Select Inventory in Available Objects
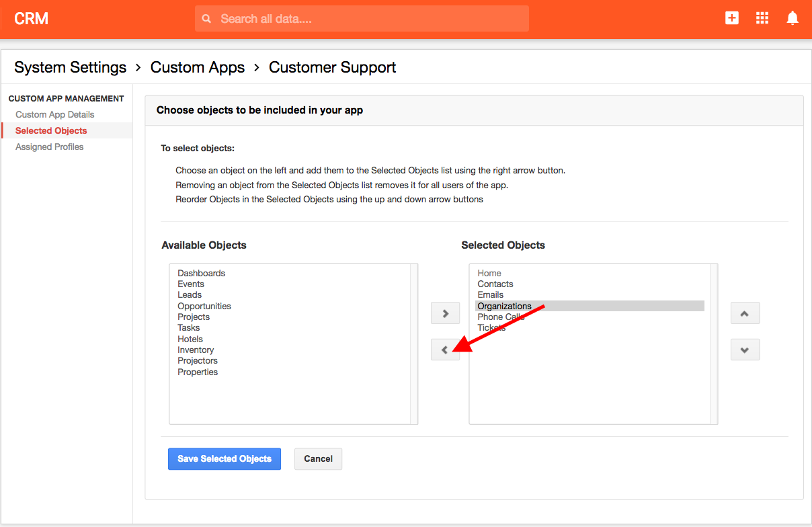 [196, 350]
